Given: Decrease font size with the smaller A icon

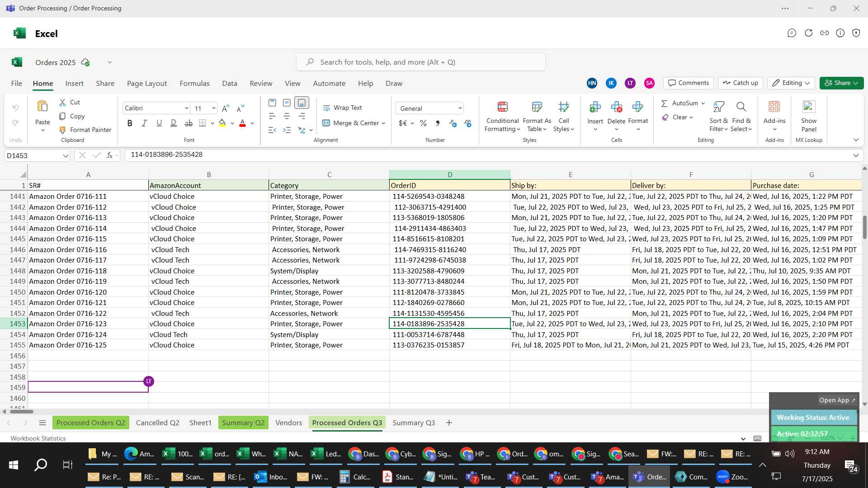Looking at the screenshot, I should tap(241, 108).
